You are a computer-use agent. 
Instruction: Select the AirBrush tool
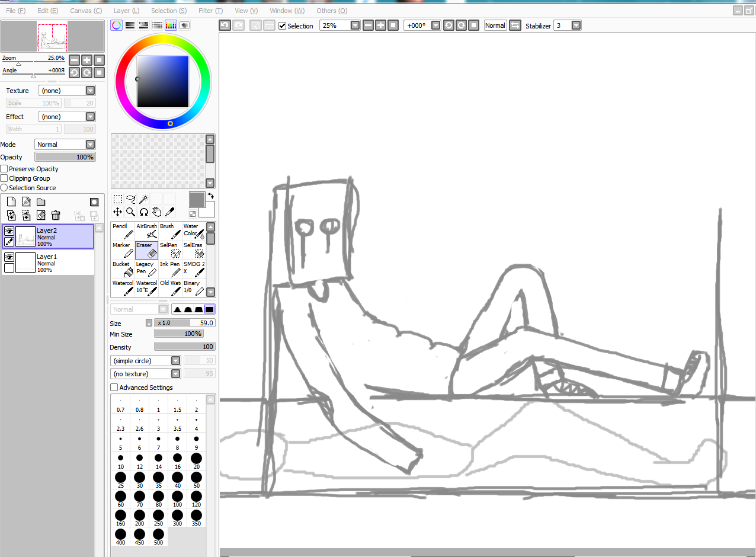click(x=146, y=231)
